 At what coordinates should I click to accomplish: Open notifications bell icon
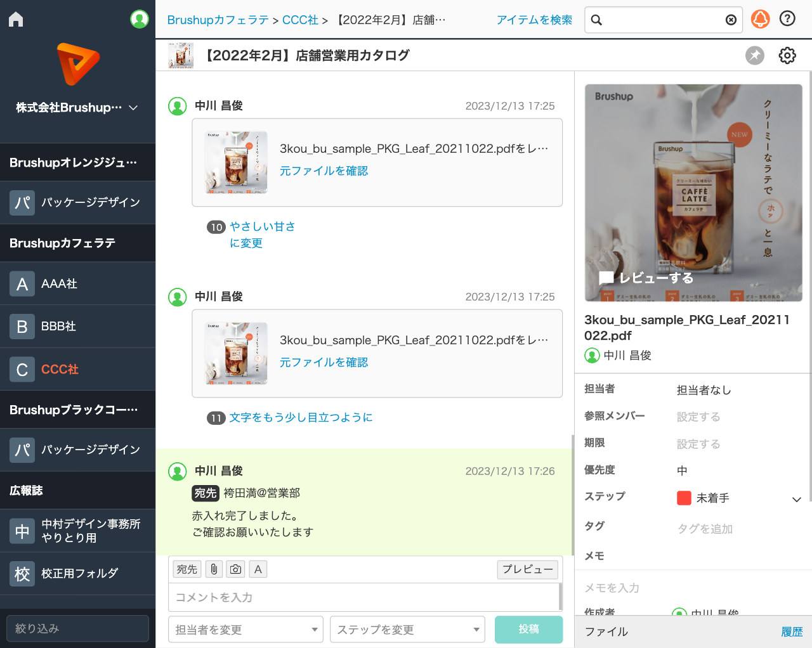click(x=760, y=19)
